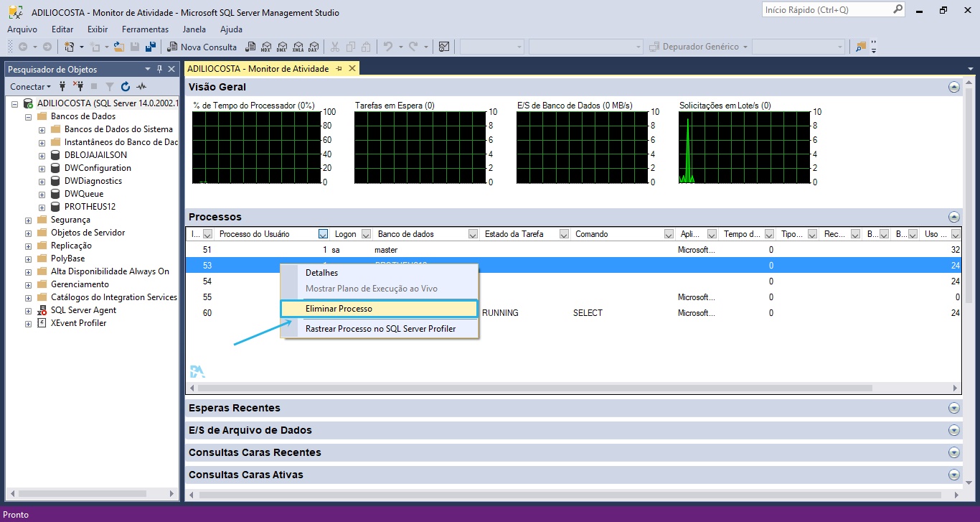Click the New Project toolbar icon
This screenshot has width=980, height=522.
[70, 47]
